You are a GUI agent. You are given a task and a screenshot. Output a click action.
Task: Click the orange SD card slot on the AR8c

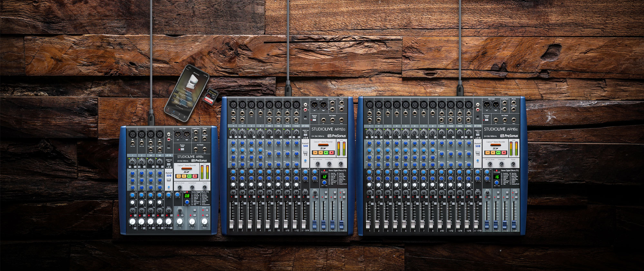click(187, 169)
